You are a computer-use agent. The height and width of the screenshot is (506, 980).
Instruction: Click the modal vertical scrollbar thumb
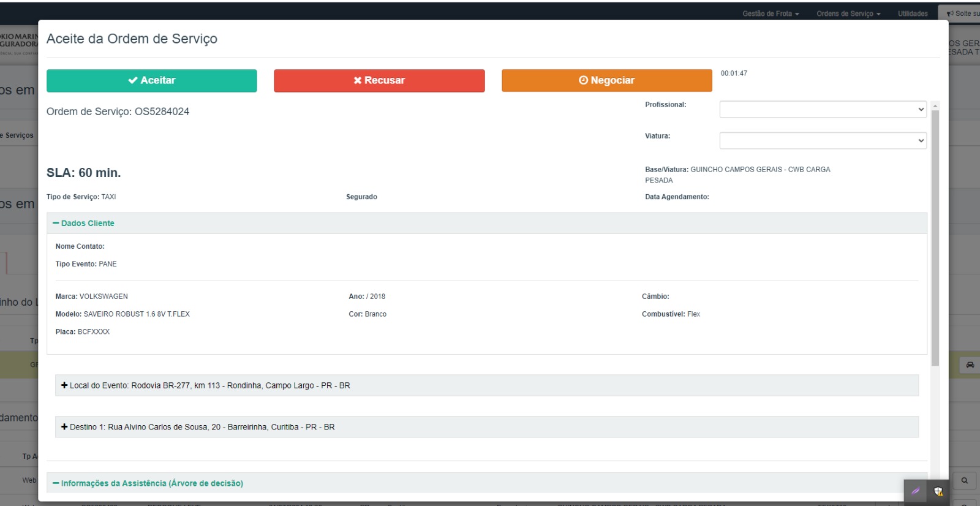(x=935, y=238)
